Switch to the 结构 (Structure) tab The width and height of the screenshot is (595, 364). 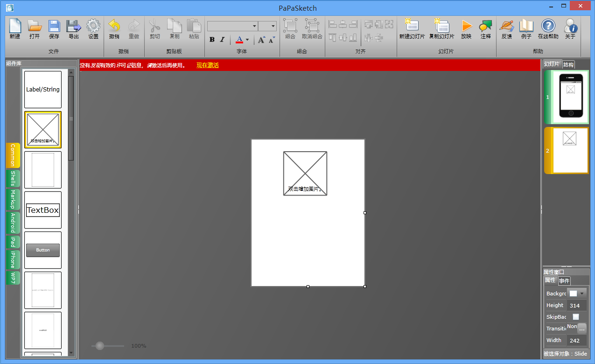point(568,65)
